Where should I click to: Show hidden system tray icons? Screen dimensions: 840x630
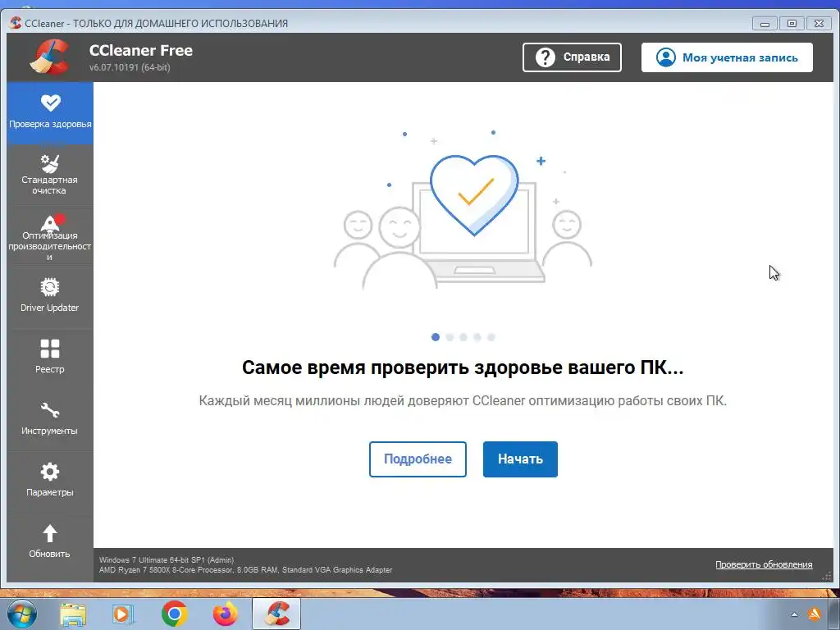pyautogui.click(x=794, y=614)
